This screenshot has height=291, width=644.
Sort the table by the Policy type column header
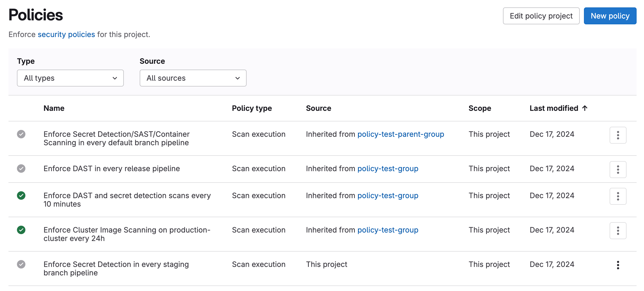click(x=252, y=108)
